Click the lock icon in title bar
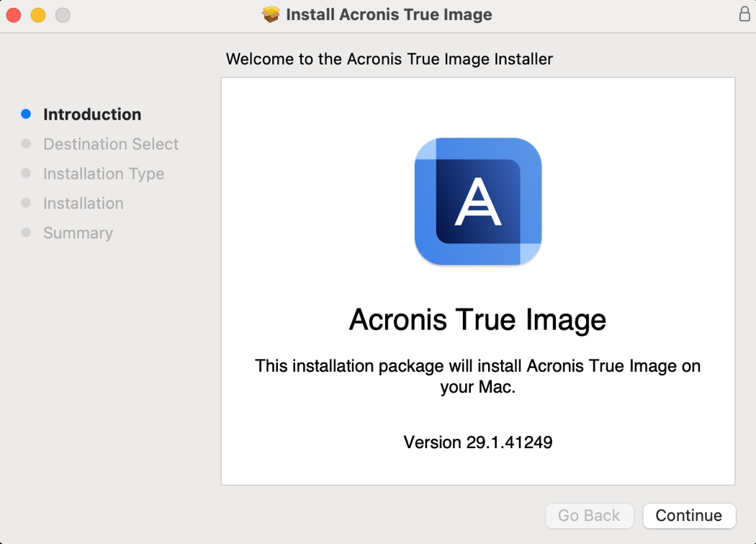Viewport: 756px width, 544px height. (744, 14)
